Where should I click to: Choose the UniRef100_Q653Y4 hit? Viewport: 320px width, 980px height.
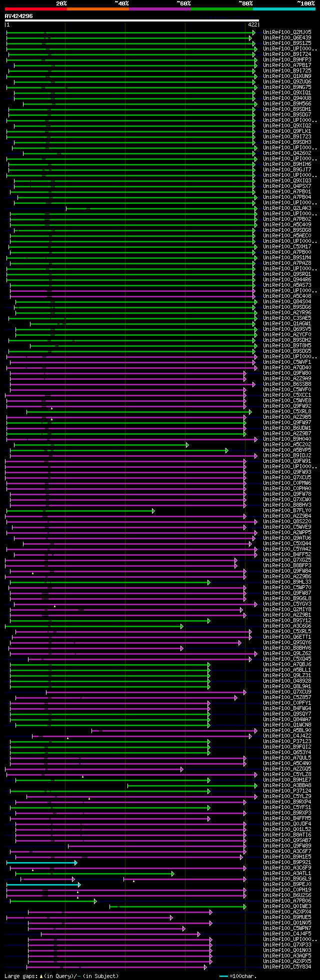click(x=287, y=752)
